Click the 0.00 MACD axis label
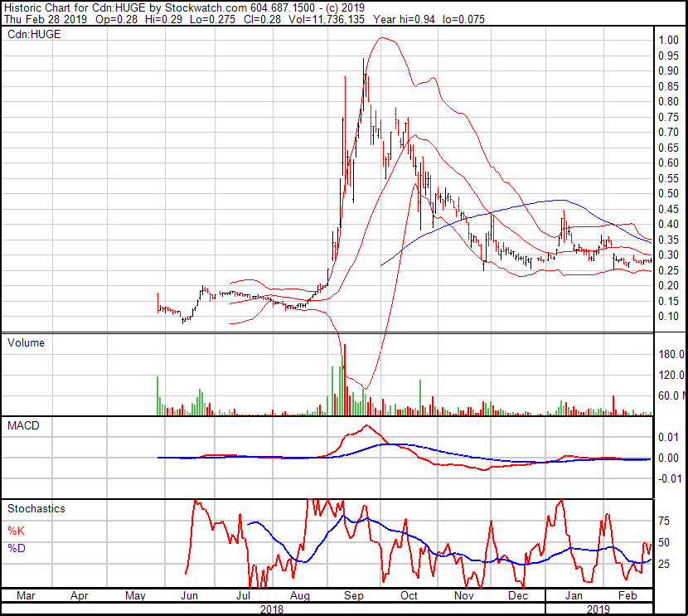688x616 pixels. [669, 458]
